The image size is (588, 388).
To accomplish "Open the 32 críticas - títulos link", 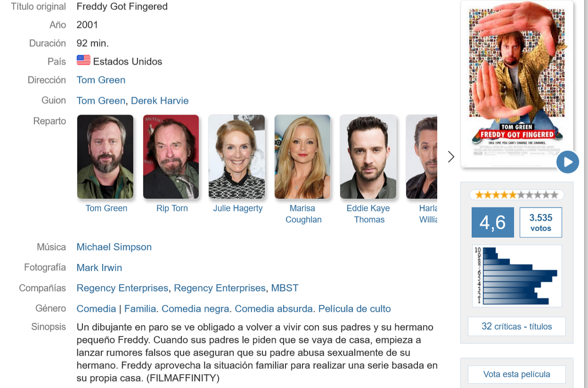I will pyautogui.click(x=517, y=326).
